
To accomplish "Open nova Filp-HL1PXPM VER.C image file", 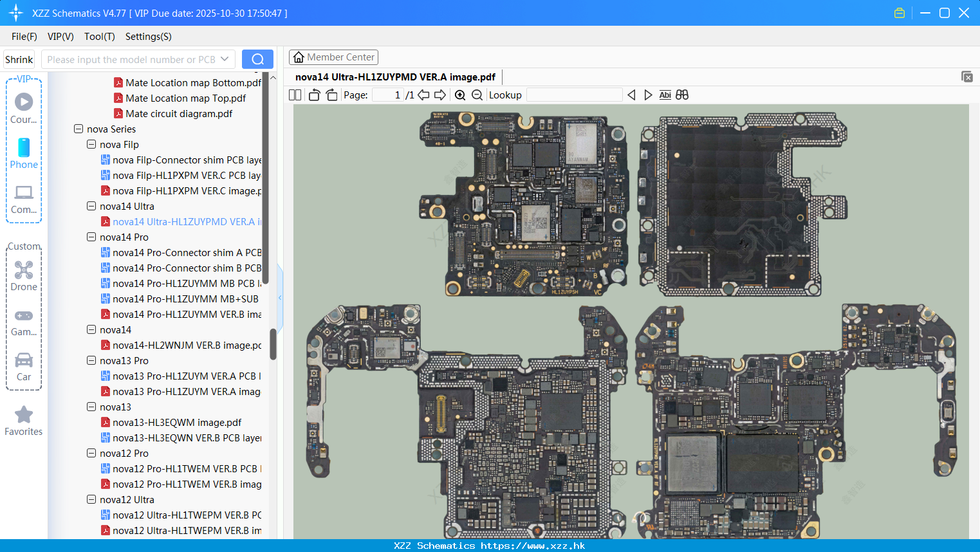I will (181, 190).
